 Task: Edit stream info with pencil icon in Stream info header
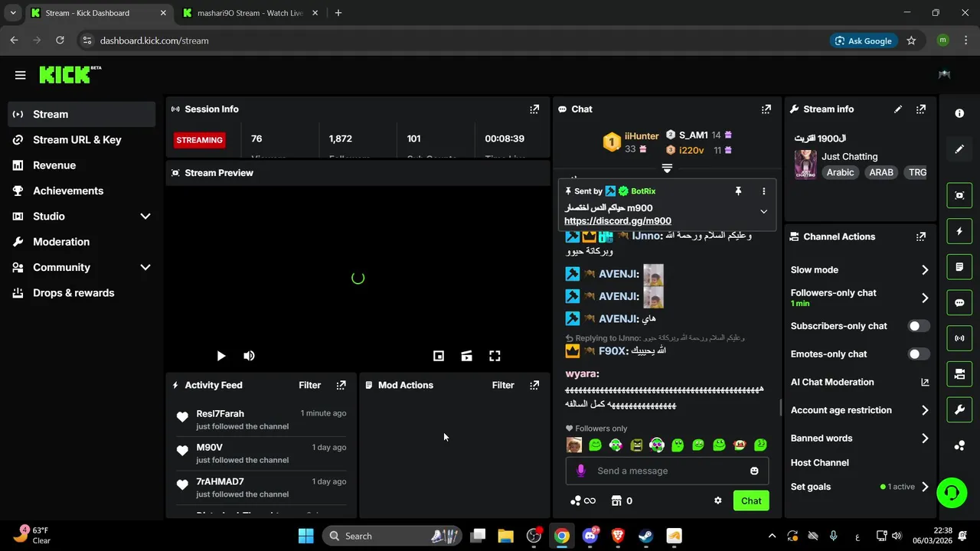898,109
